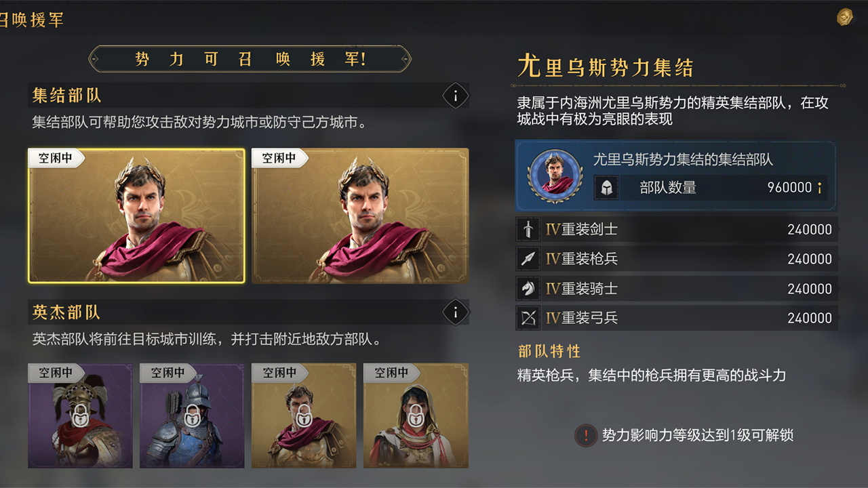Click the locked laurel commander hero card

point(304,415)
